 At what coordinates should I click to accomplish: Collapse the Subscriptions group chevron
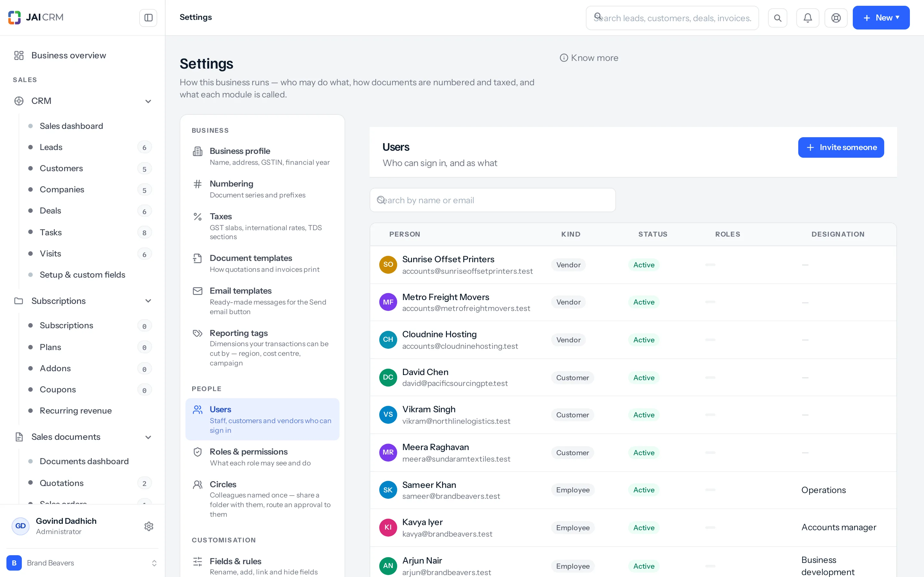[148, 301]
